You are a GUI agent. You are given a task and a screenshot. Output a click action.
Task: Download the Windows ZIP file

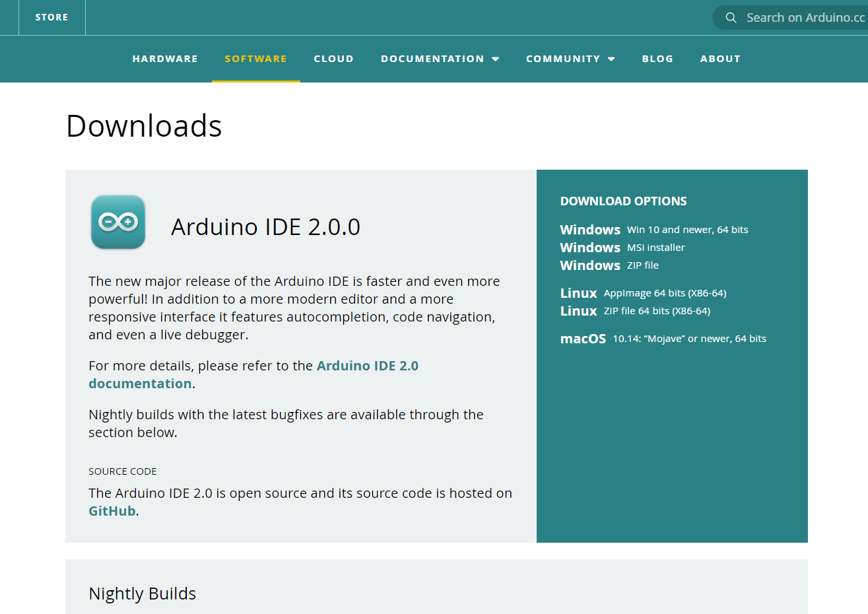609,265
